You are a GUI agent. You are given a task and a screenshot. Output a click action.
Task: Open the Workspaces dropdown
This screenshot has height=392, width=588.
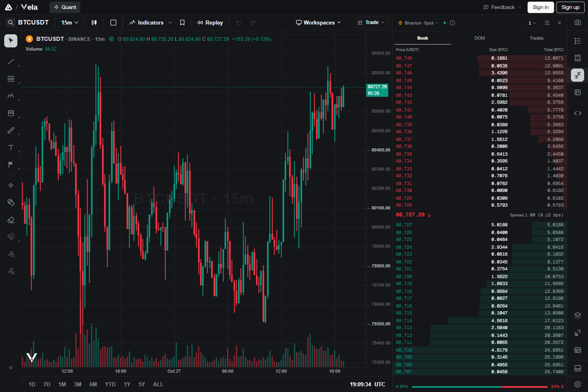pos(318,22)
